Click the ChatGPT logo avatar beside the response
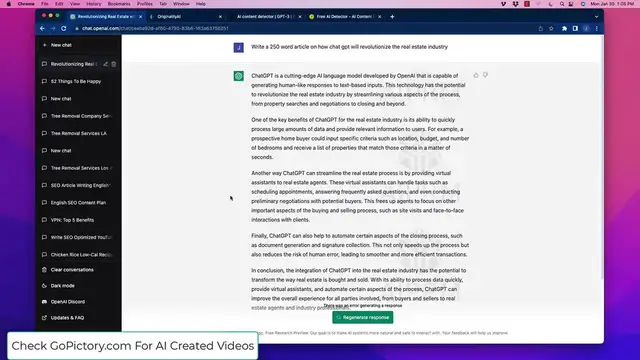The image size is (640, 360). (239, 76)
